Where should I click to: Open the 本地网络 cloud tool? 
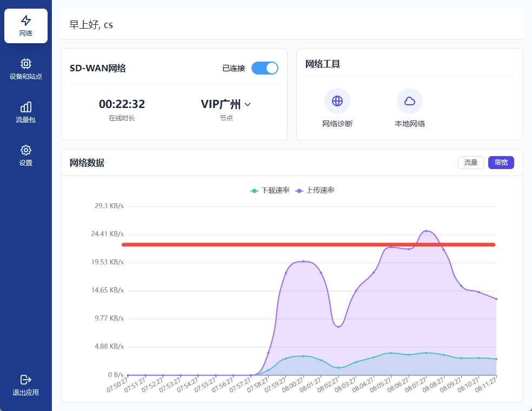coord(409,101)
